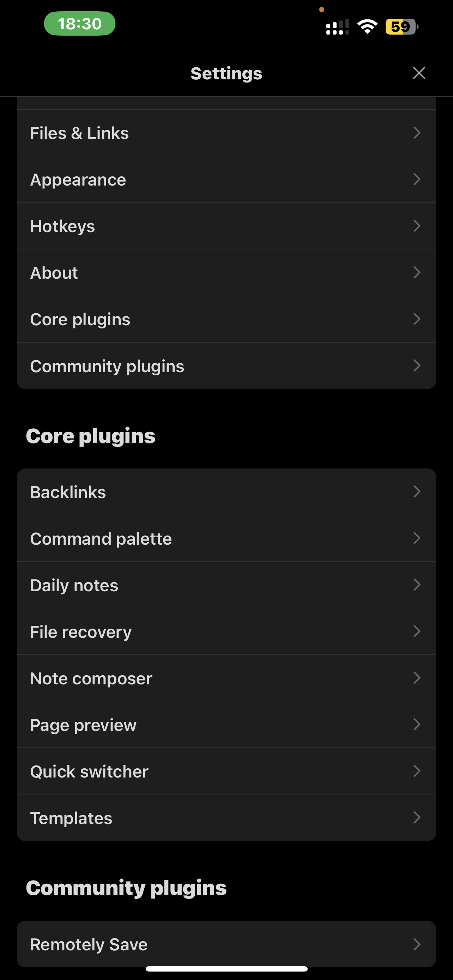
Task: View the About section
Action: [226, 272]
